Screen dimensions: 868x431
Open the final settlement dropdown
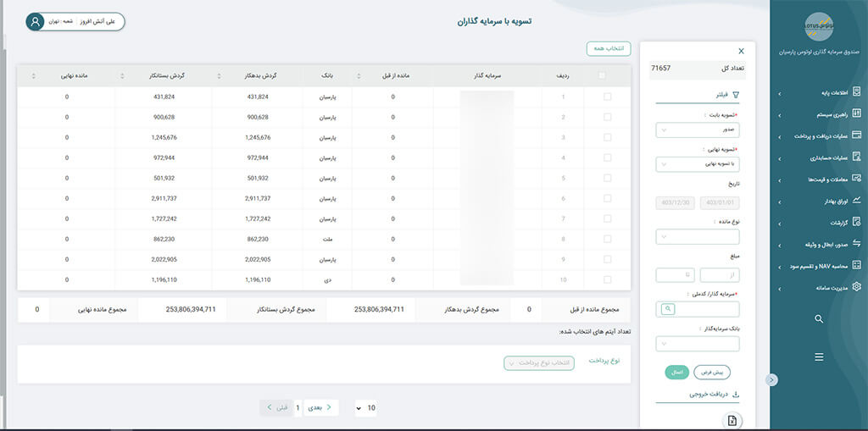pos(697,164)
